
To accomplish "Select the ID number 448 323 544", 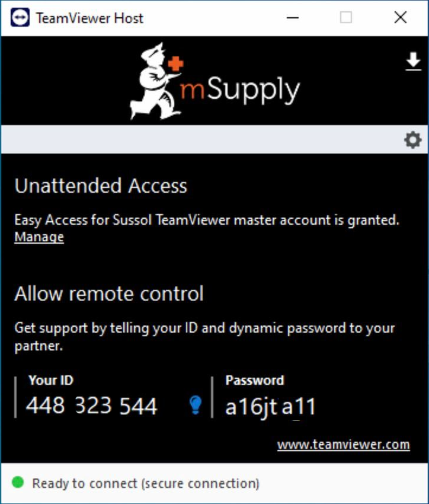I will (91, 406).
